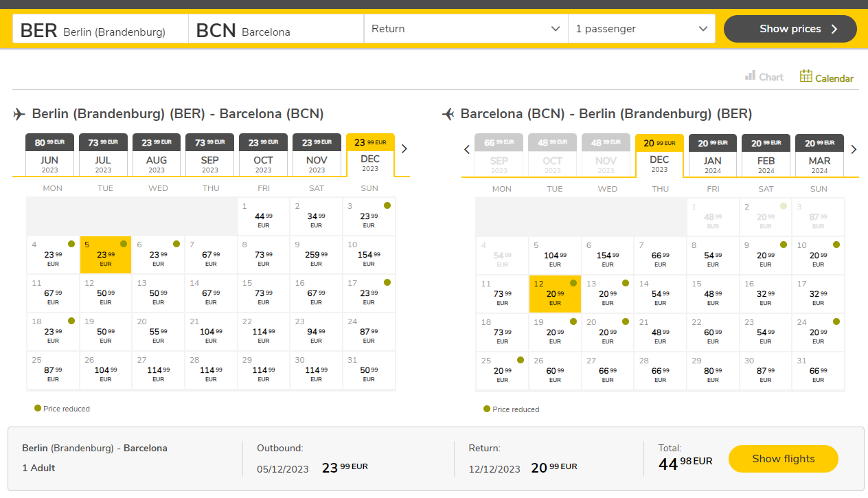Click the 1 Adult passenger summary
The height and width of the screenshot is (498, 868).
38,468
